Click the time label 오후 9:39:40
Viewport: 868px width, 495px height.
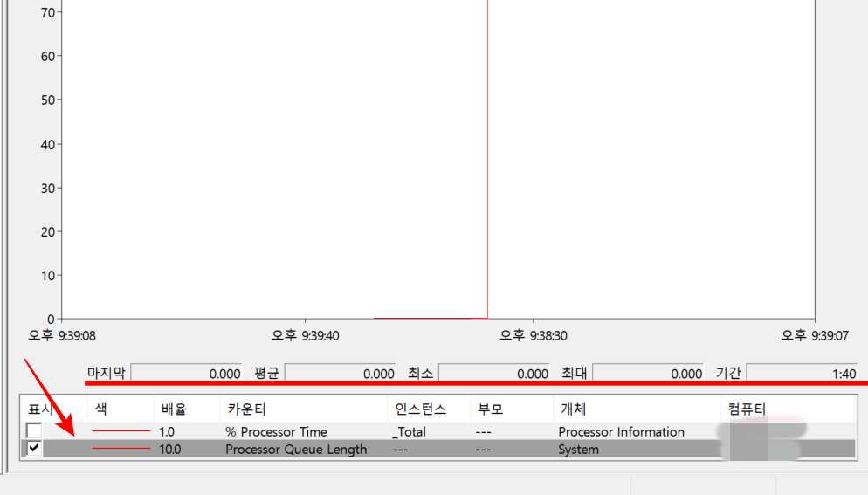coord(305,335)
